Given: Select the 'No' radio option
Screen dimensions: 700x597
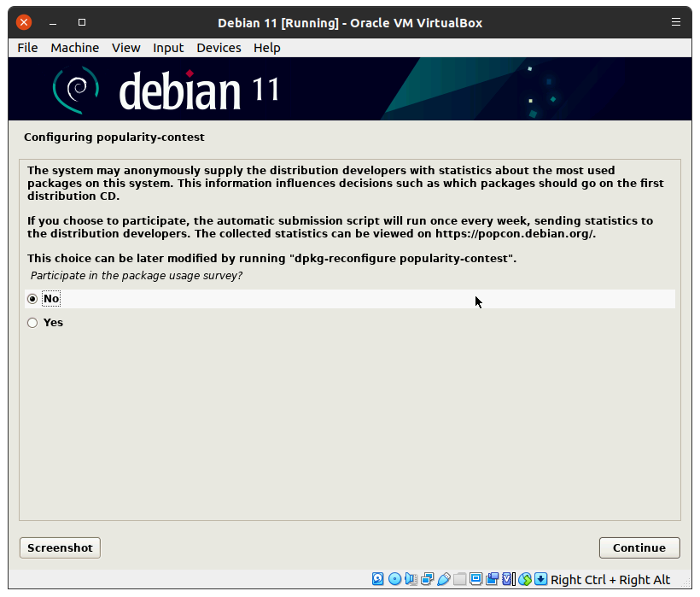Looking at the screenshot, I should pyautogui.click(x=32, y=299).
